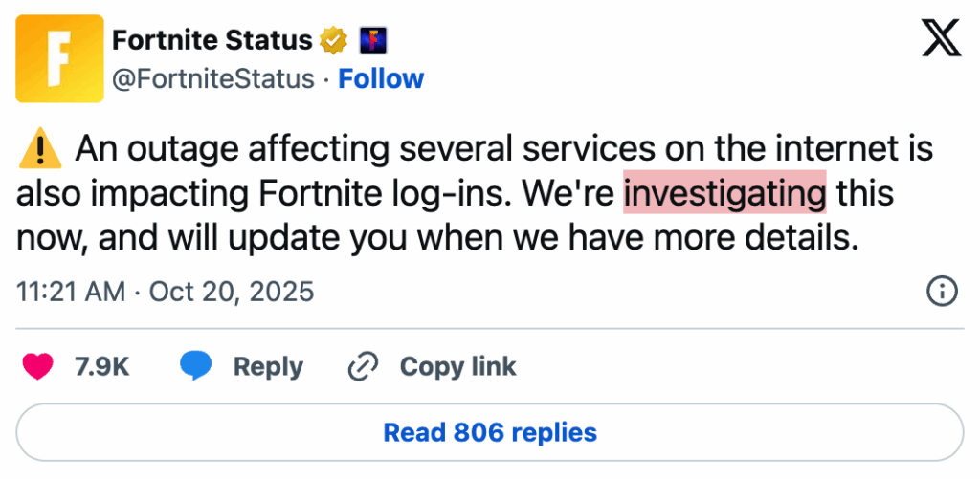Like the tweet with the heart icon
Screen dimensions: 980x479
click(38, 366)
